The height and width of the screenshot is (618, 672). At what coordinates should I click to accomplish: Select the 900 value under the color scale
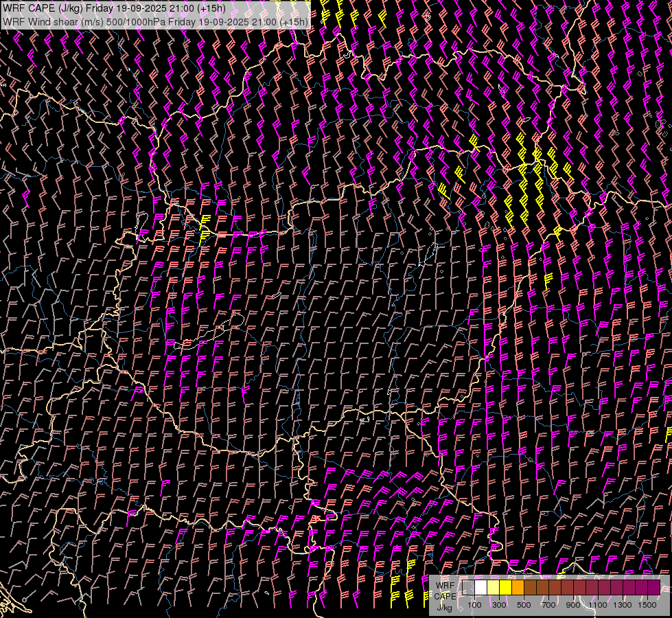[x=573, y=605]
